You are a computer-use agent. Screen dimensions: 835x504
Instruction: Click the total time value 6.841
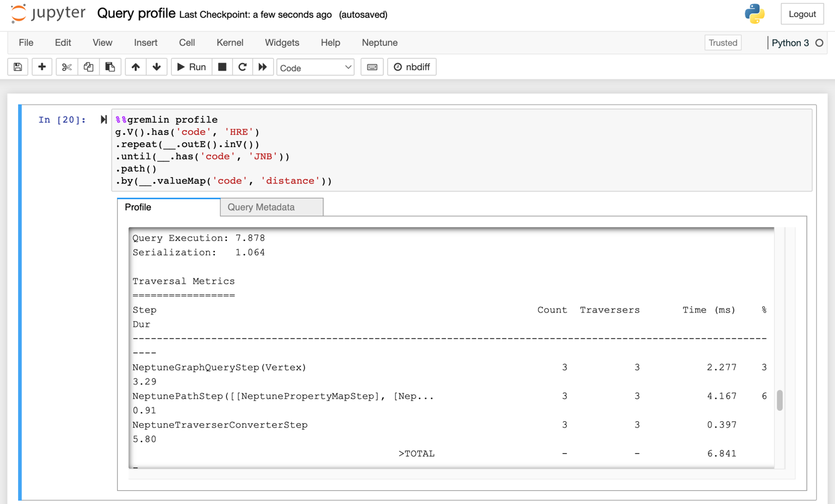(722, 454)
